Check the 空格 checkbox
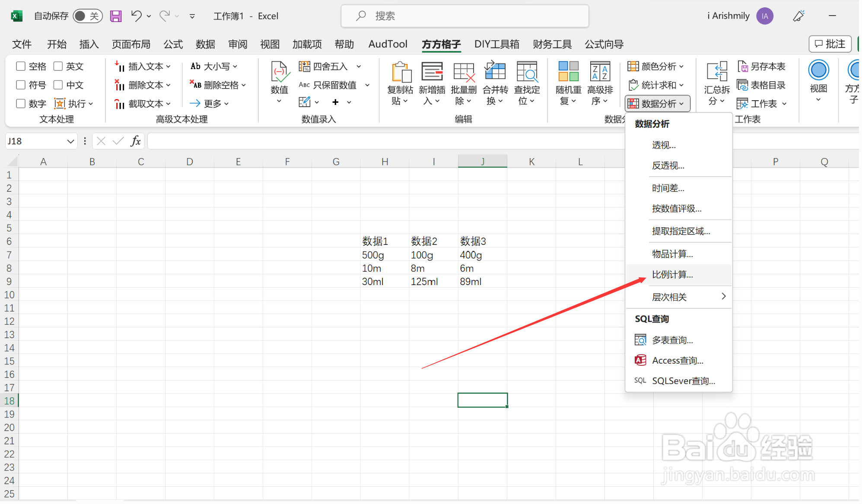This screenshot has height=504, width=862. click(20, 66)
